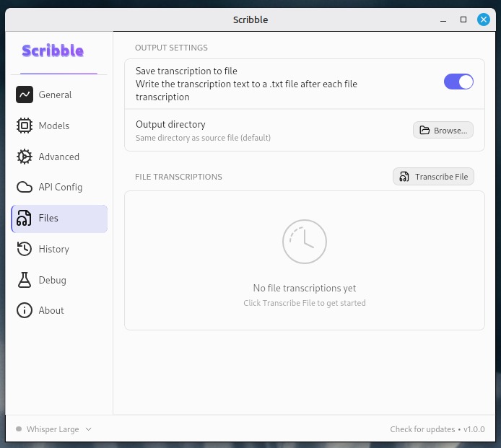Click the gray model status dot
Image resolution: width=501 pixels, height=448 pixels.
click(x=19, y=429)
